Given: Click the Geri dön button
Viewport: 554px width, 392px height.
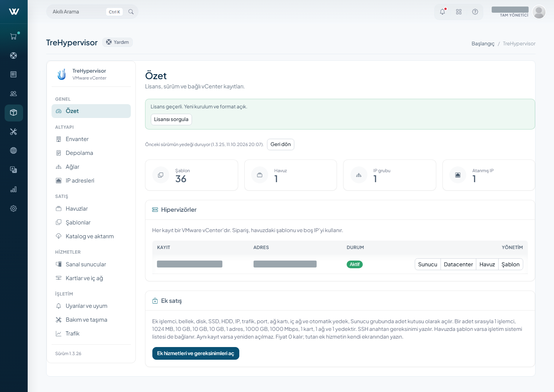Looking at the screenshot, I should pos(280,145).
